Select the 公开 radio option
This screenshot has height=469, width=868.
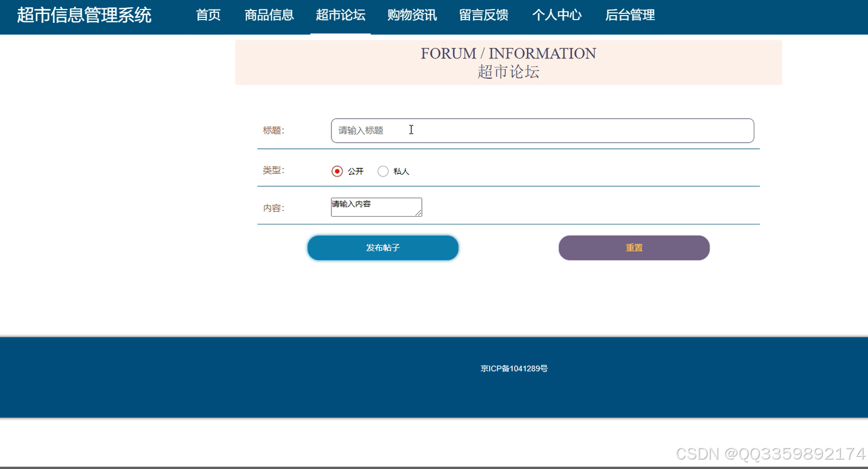337,171
